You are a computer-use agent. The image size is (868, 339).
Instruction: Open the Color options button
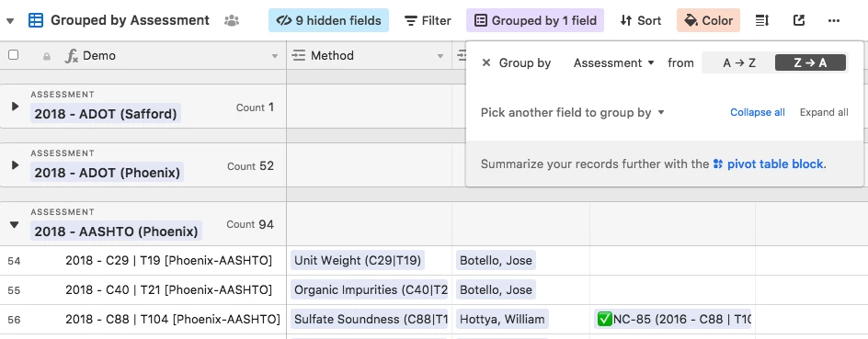[708, 20]
